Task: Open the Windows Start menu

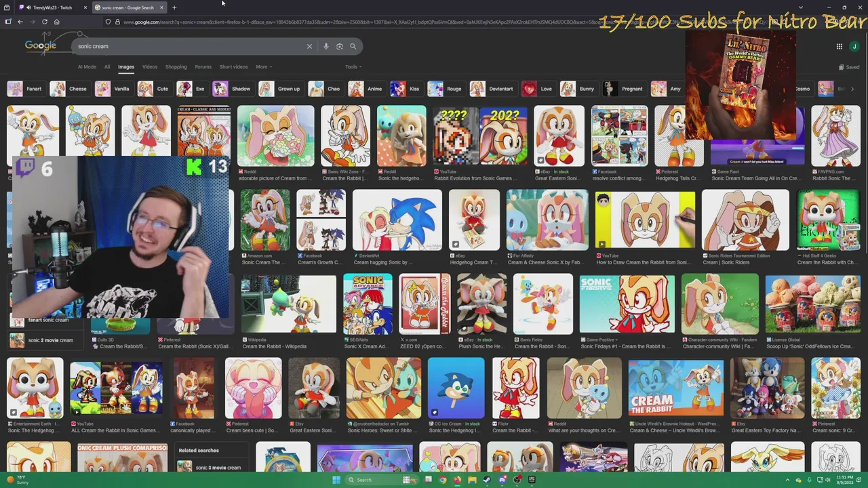Action: pos(336,480)
